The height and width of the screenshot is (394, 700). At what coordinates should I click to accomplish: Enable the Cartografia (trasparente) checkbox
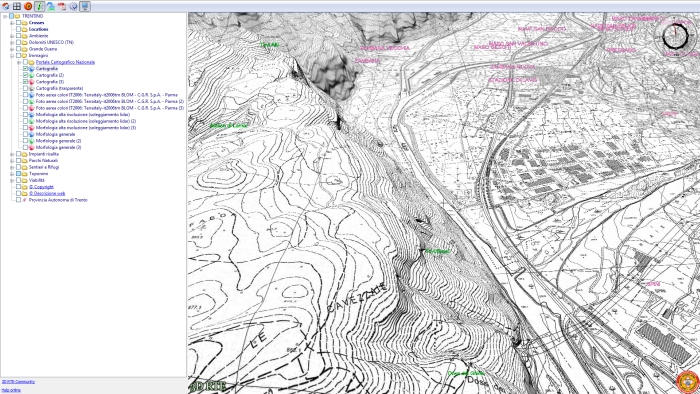click(25, 88)
